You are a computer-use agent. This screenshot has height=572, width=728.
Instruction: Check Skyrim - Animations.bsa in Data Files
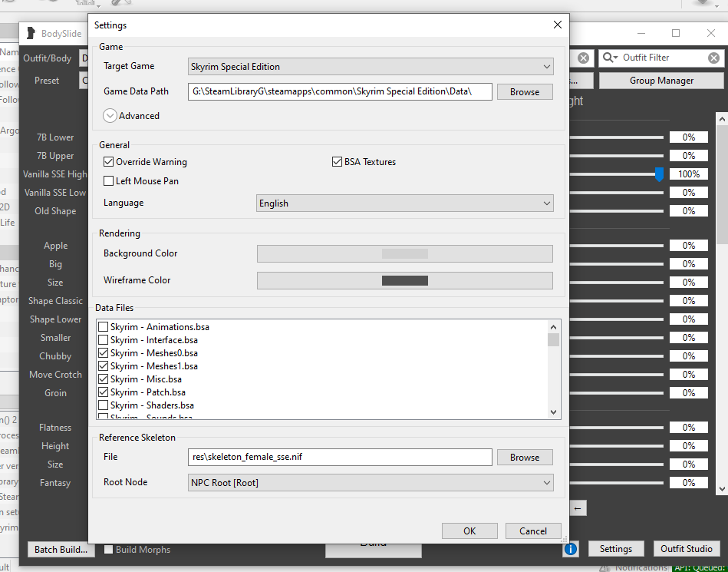point(103,327)
